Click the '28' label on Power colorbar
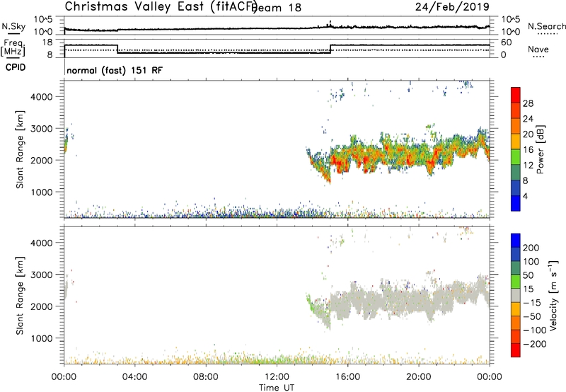The width and height of the screenshot is (566, 392). [x=528, y=103]
